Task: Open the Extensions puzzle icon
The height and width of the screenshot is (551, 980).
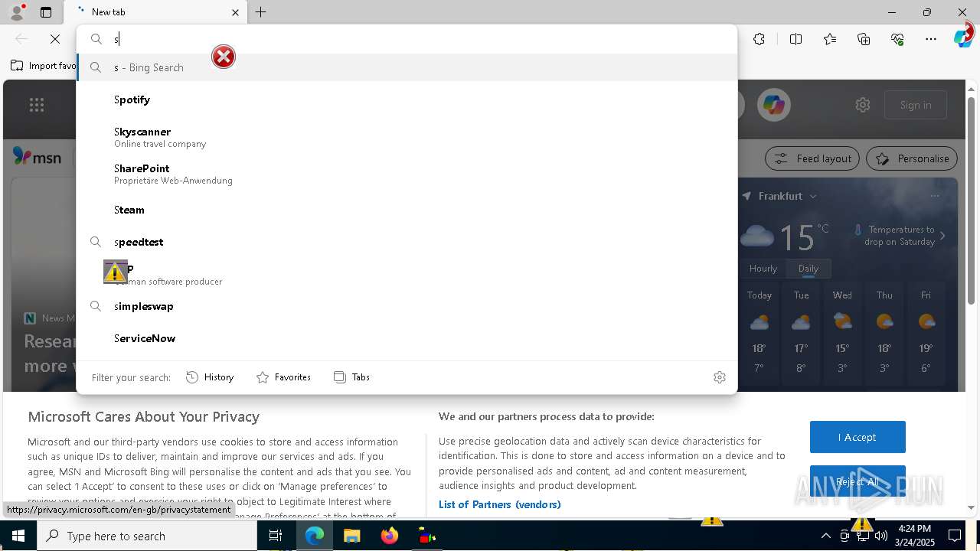Action: tap(759, 39)
